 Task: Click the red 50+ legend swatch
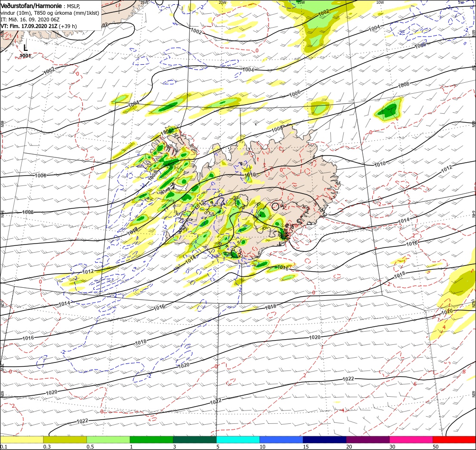click(454, 440)
